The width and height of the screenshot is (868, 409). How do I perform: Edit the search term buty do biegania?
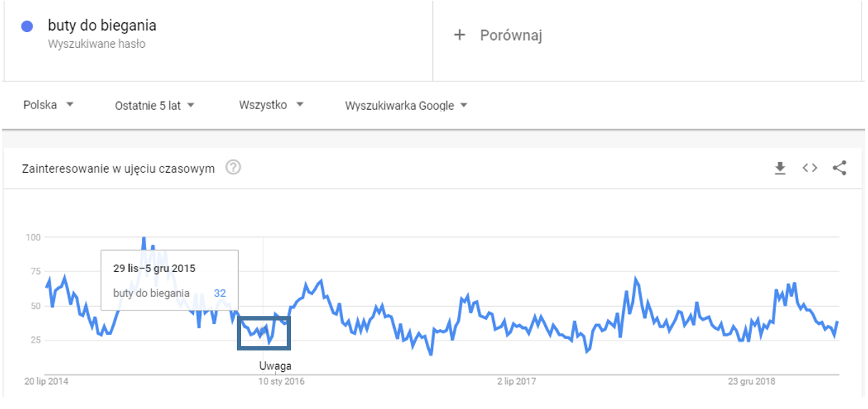click(102, 26)
